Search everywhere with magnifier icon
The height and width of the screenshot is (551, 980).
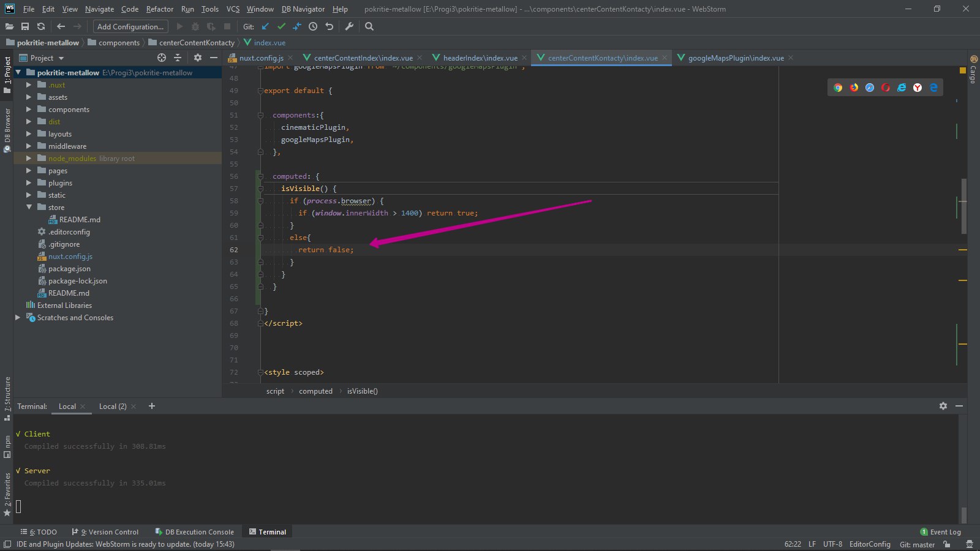(x=369, y=26)
